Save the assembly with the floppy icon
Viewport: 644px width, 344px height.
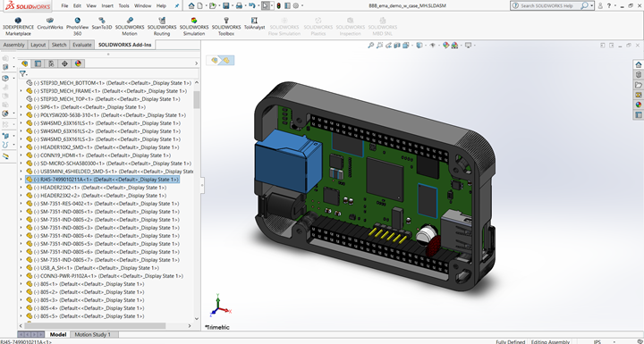(226, 5)
